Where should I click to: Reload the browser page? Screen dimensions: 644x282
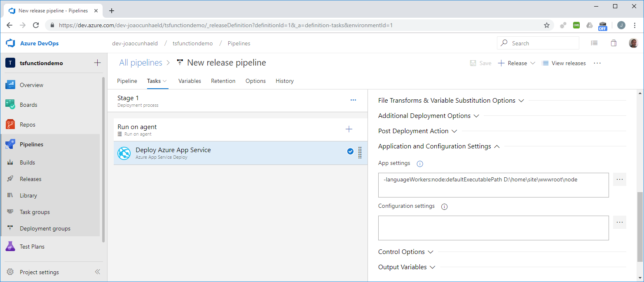(36, 25)
